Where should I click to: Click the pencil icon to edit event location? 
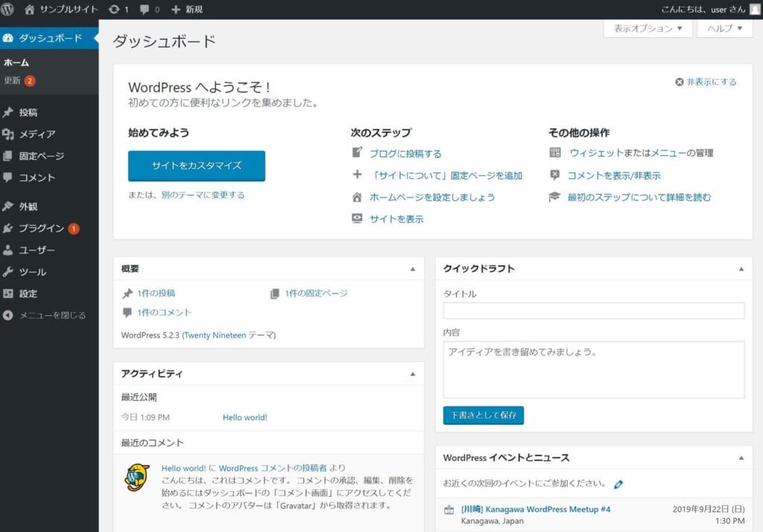coord(618,484)
